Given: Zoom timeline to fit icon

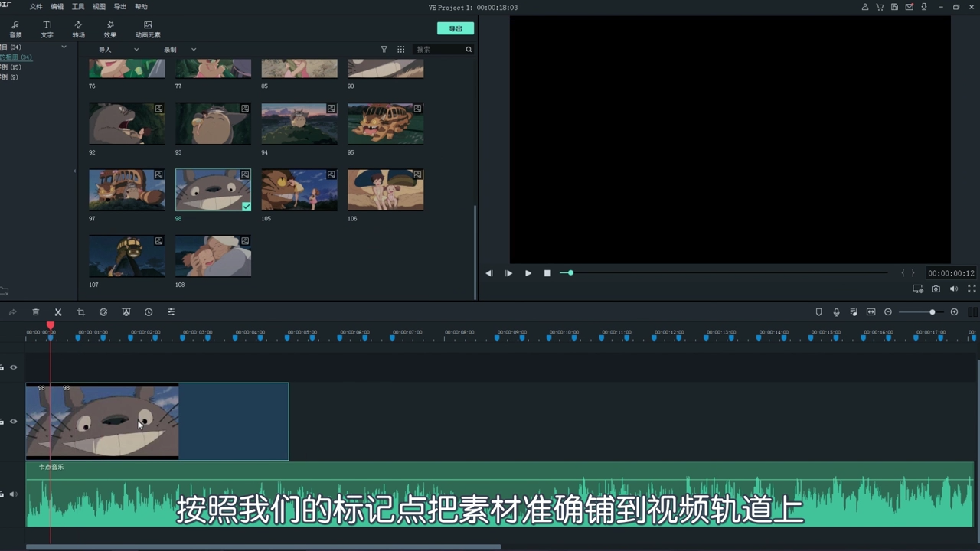Looking at the screenshot, I should (x=871, y=312).
